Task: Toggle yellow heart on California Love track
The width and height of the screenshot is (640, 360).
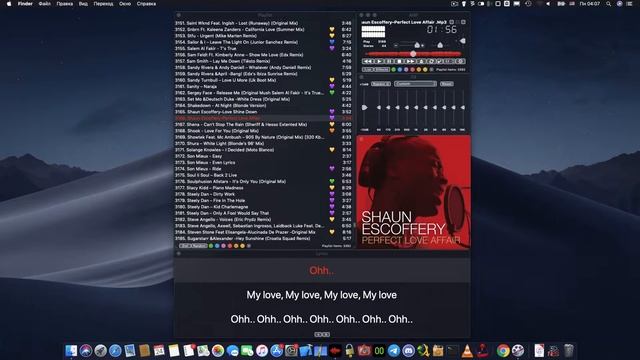Action: 332,29
